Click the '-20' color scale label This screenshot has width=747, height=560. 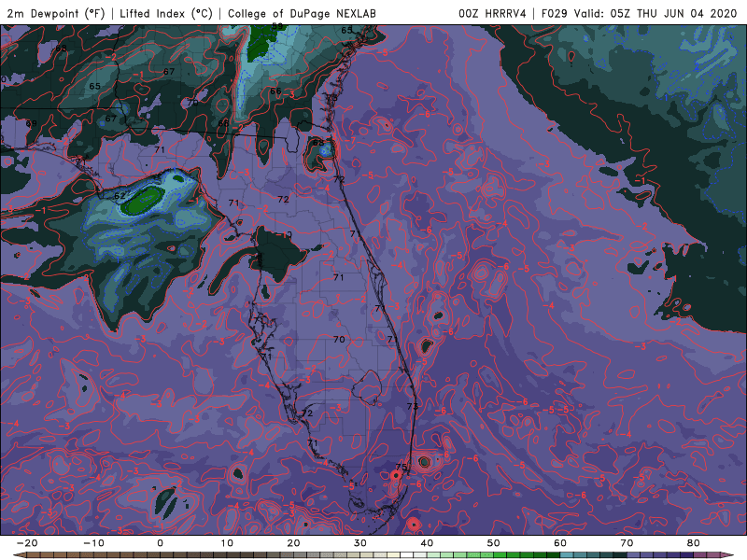[27, 543]
